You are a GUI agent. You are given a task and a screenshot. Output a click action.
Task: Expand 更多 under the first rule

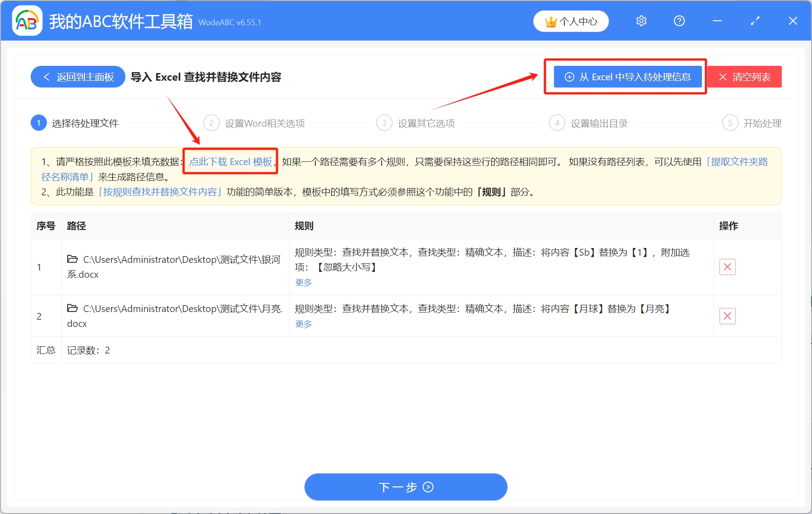coord(303,282)
